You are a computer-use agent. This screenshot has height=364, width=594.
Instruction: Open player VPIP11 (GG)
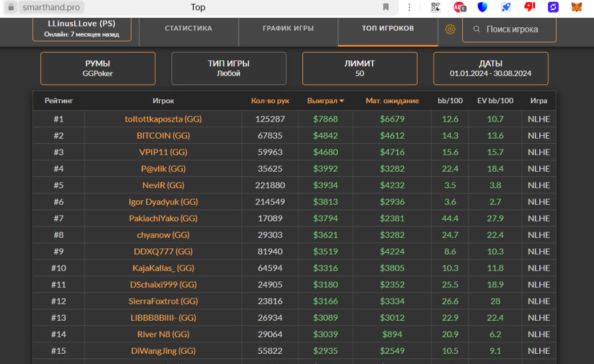pos(163,152)
